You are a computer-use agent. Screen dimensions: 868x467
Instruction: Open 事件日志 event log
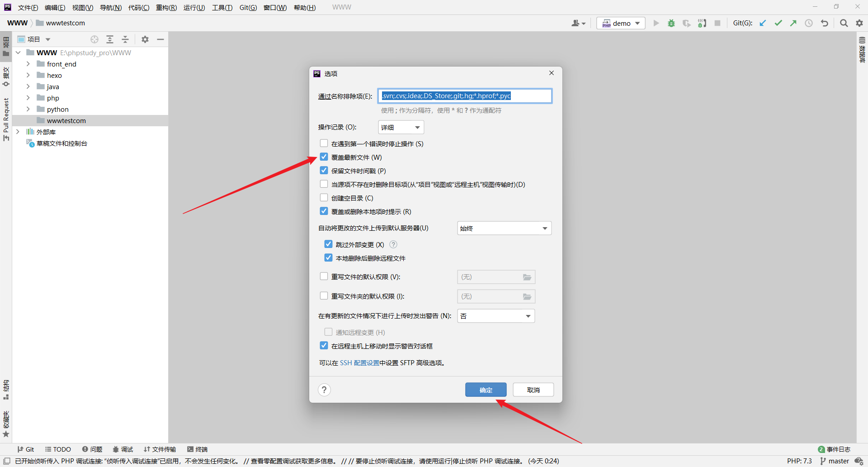[x=834, y=449]
